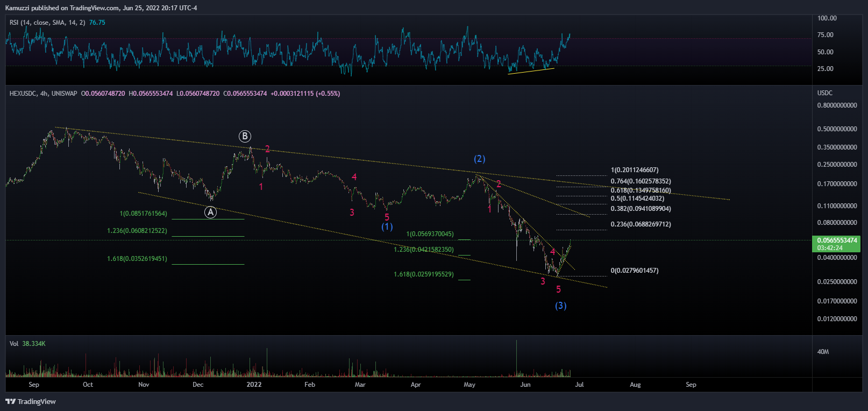Click the Vol 38.334K volume legend

[27, 344]
